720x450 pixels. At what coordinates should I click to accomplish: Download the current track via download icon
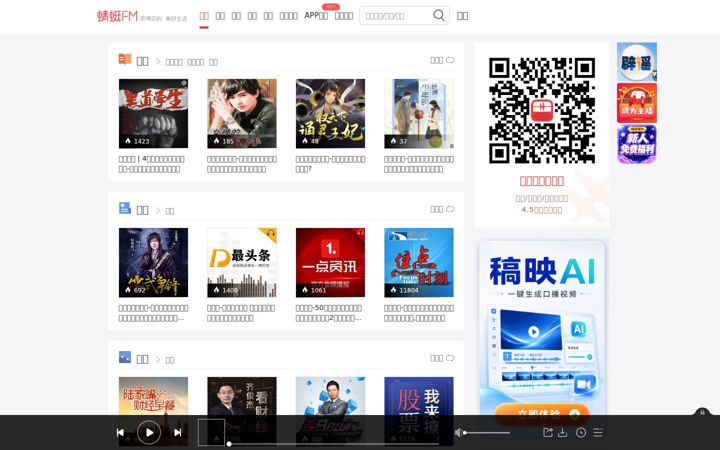point(562,432)
